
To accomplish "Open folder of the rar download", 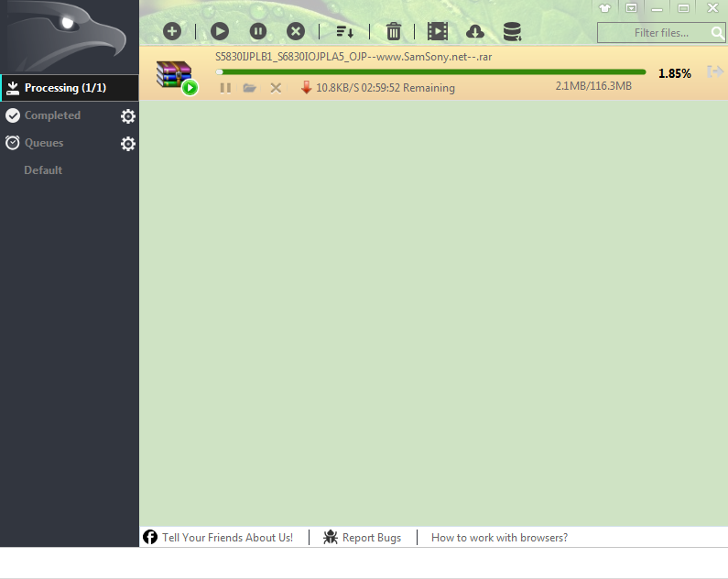I will (x=250, y=88).
